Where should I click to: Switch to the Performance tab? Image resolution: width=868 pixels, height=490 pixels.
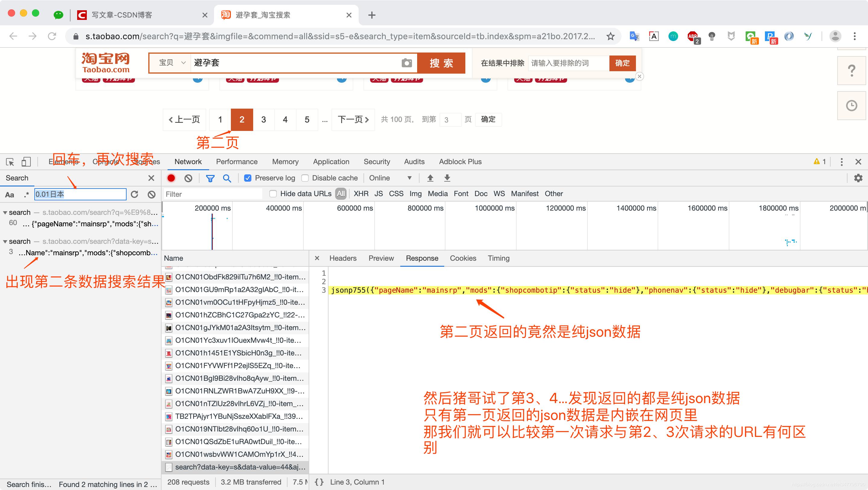tap(237, 161)
